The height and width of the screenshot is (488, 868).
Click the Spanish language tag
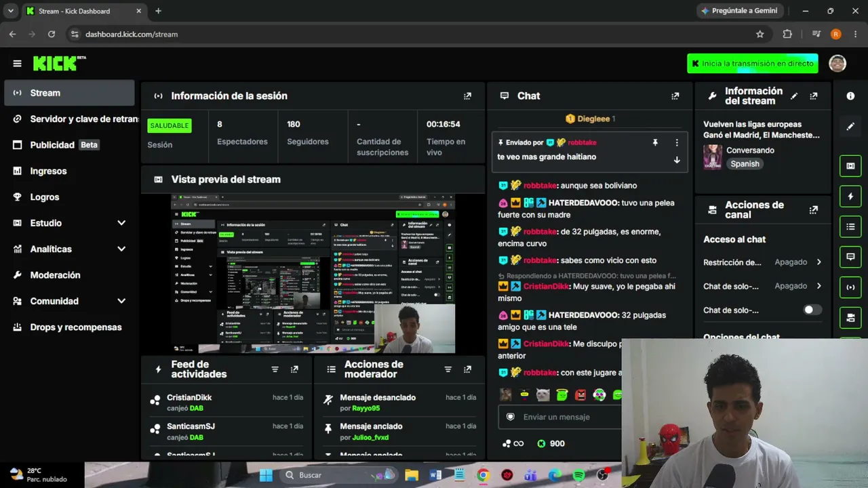(x=745, y=164)
